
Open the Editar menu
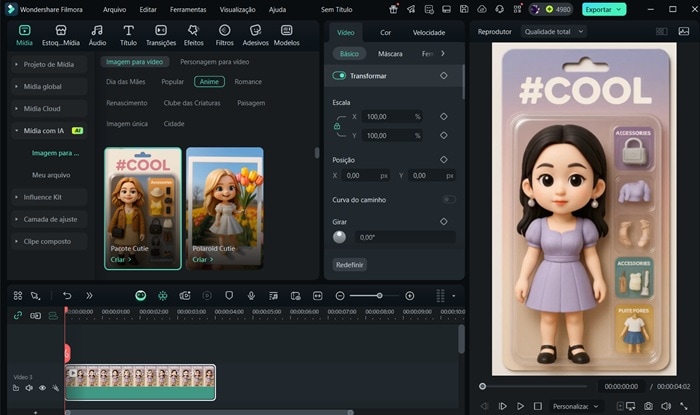(148, 9)
